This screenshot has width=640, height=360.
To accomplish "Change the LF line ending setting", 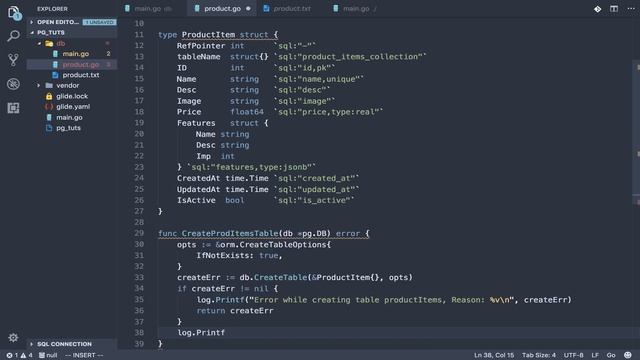I will (595, 356).
